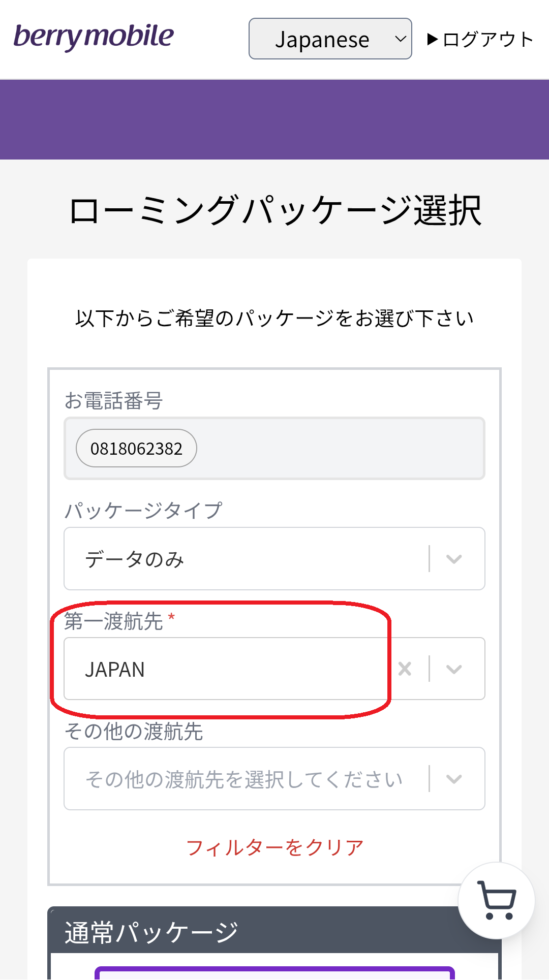The width and height of the screenshot is (549, 980).
Task: Click the triangle arrow beside ログアウト
Action: [x=433, y=39]
